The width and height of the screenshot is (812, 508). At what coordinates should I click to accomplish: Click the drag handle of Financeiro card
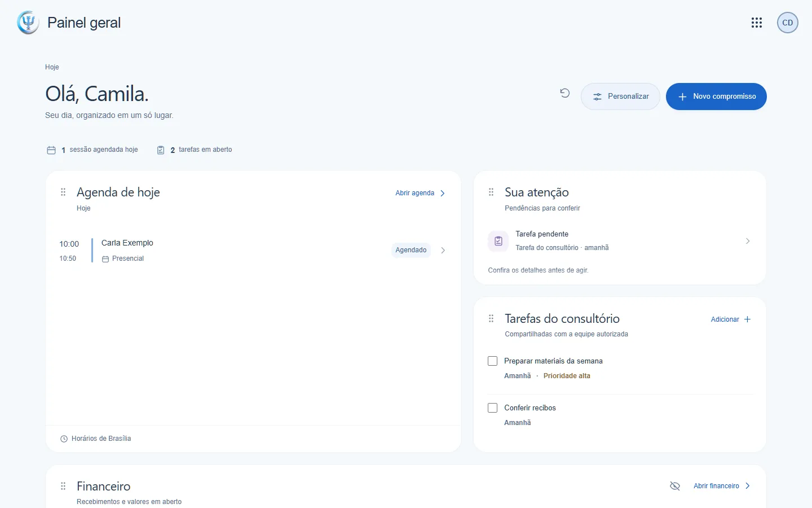point(63,486)
